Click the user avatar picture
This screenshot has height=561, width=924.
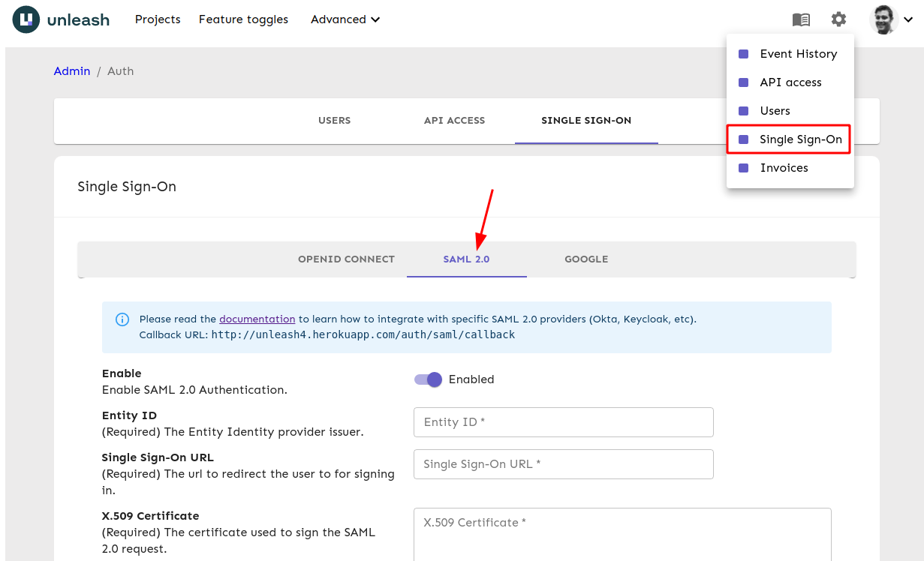coord(883,19)
